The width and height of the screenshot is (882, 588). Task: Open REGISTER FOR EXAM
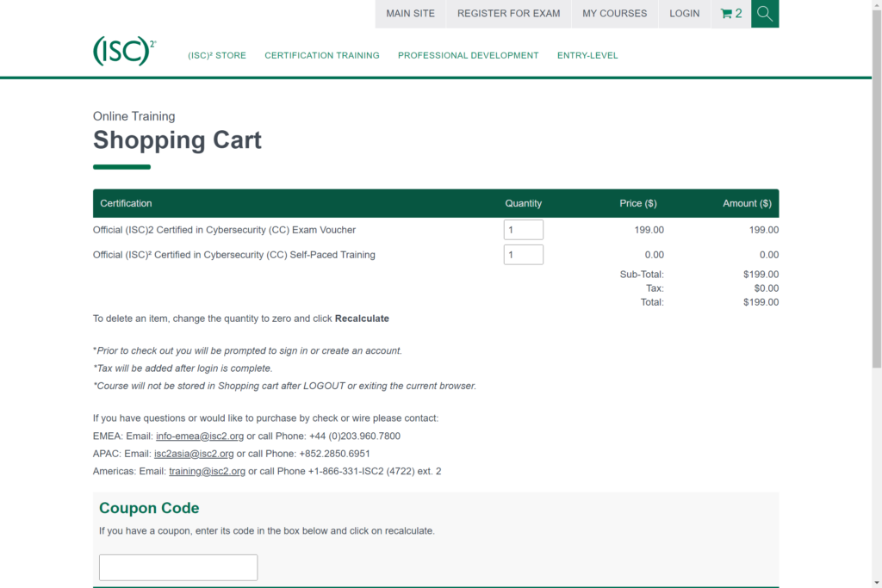(x=508, y=14)
